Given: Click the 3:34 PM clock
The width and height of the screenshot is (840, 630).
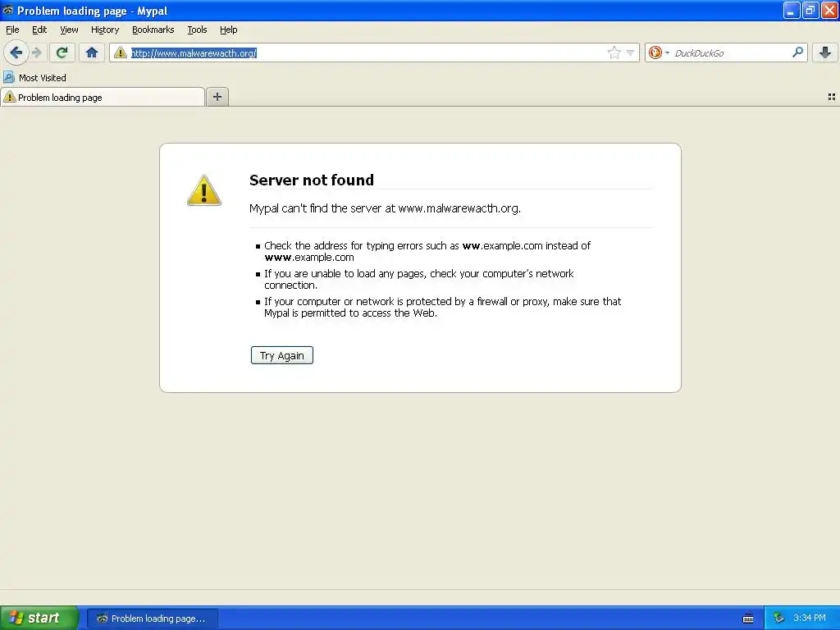Looking at the screenshot, I should [810, 618].
